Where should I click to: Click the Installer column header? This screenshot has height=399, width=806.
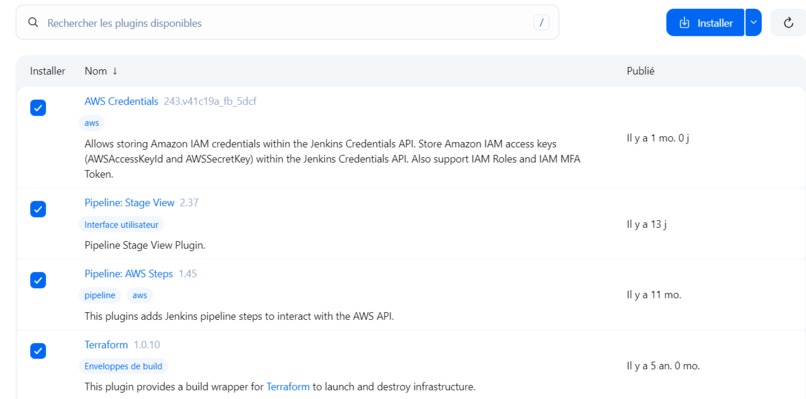(48, 71)
